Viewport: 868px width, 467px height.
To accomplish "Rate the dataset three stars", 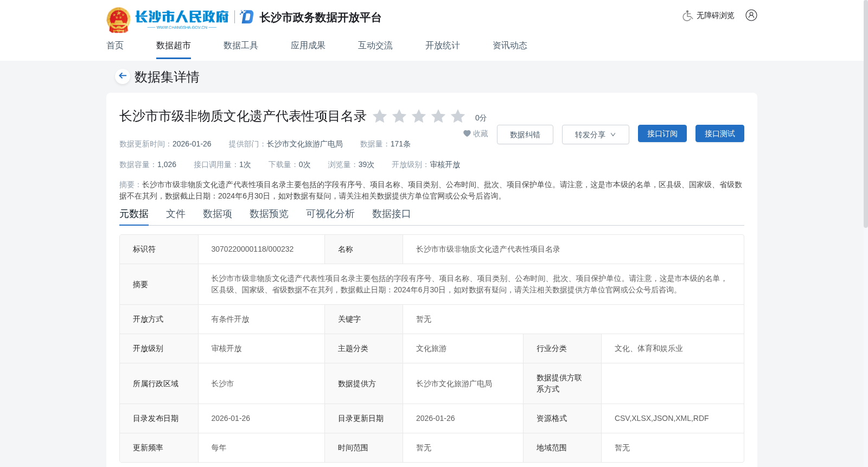I will 419,116.
